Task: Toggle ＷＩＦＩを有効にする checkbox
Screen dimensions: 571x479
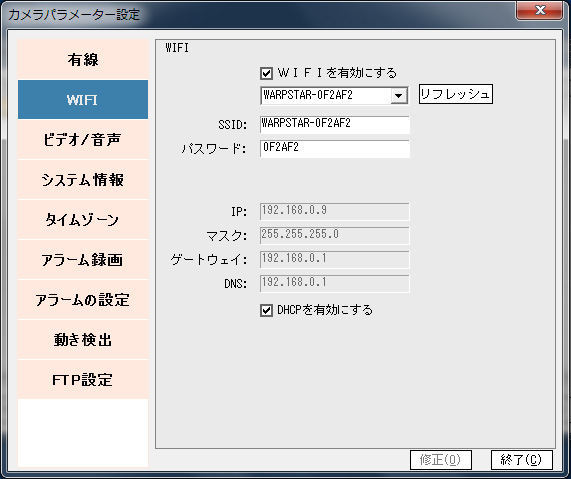Action: click(266, 73)
